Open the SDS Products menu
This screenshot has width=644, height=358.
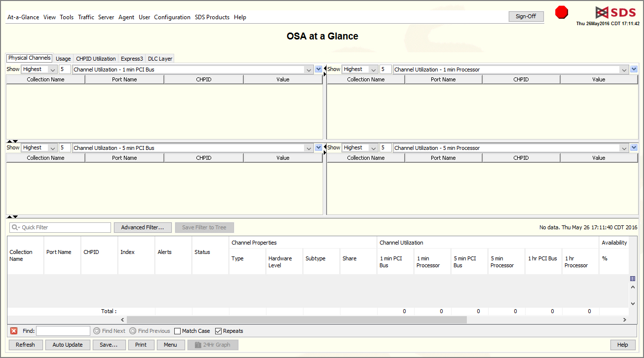(x=212, y=17)
